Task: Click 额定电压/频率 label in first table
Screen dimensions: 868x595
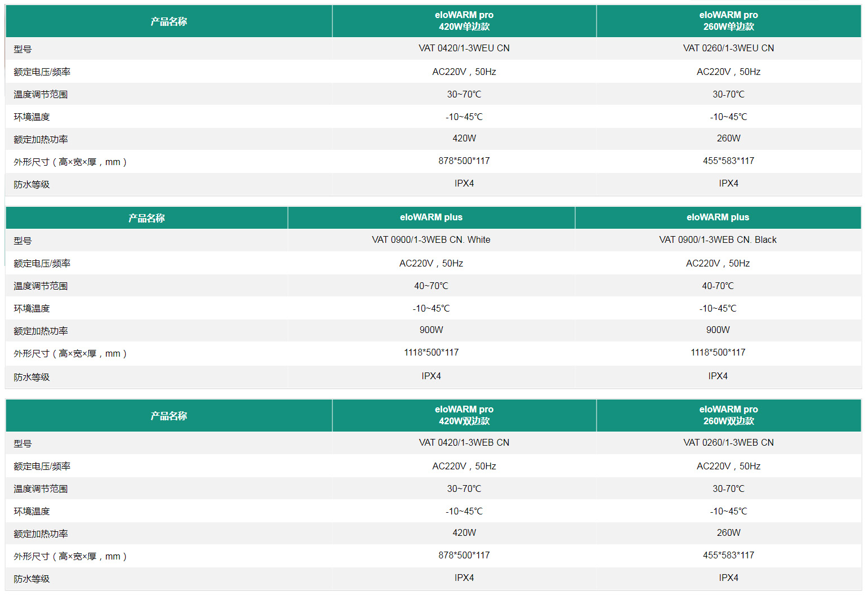Action: pyautogui.click(x=42, y=72)
